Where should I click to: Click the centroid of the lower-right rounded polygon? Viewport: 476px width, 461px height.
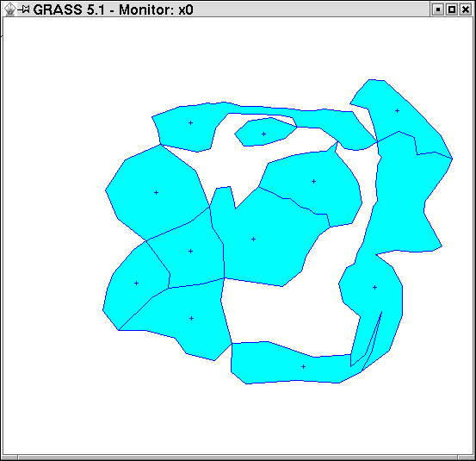click(375, 287)
